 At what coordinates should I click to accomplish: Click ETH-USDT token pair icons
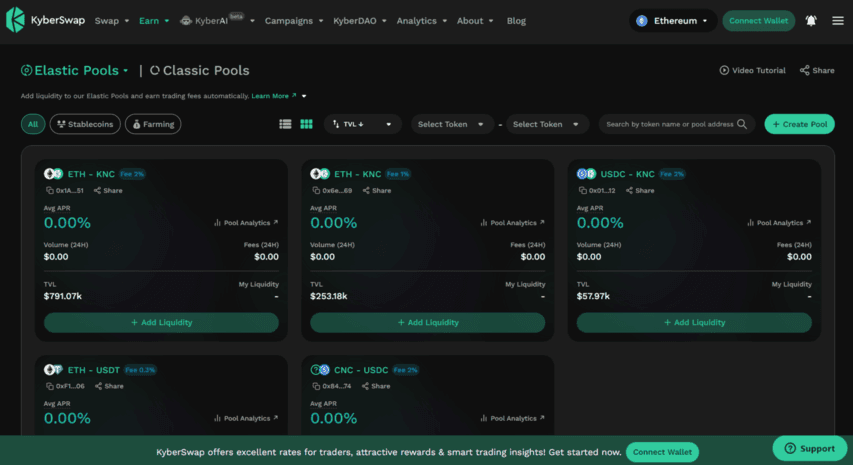click(53, 370)
